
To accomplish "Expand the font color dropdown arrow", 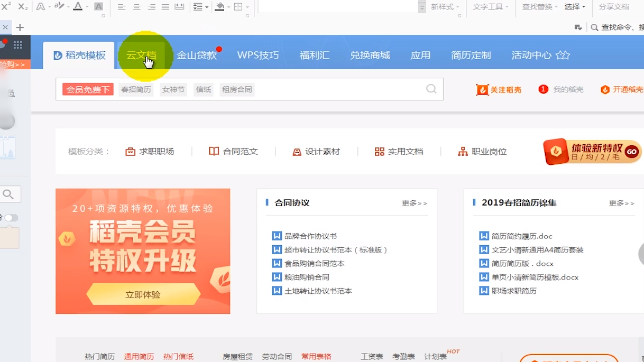I will (x=87, y=7).
